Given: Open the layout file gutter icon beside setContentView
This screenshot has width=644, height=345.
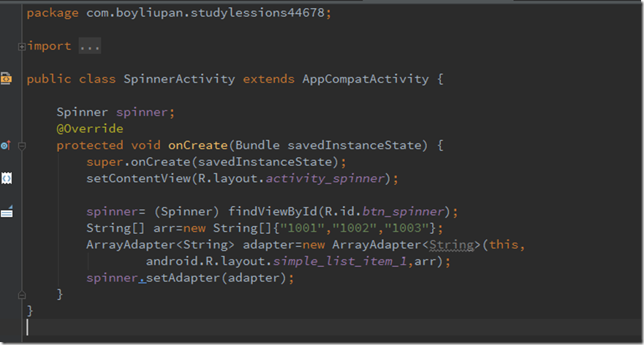Looking at the screenshot, I should (7, 178).
